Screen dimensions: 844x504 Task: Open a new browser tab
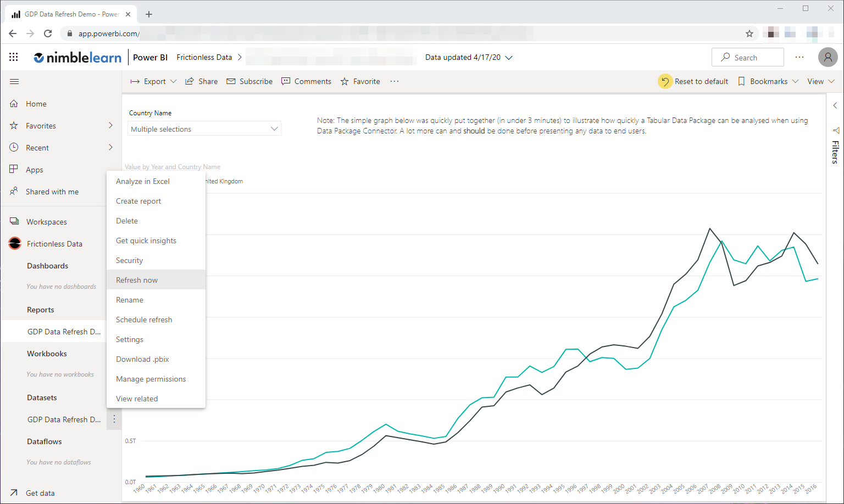(x=149, y=14)
